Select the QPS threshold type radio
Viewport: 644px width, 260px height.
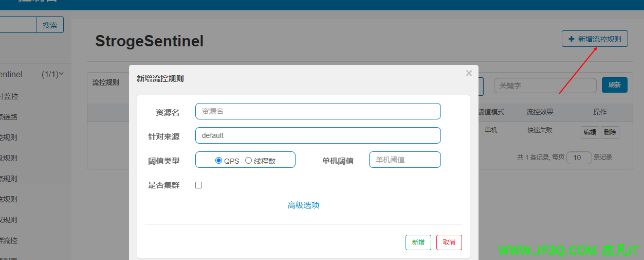(219, 161)
